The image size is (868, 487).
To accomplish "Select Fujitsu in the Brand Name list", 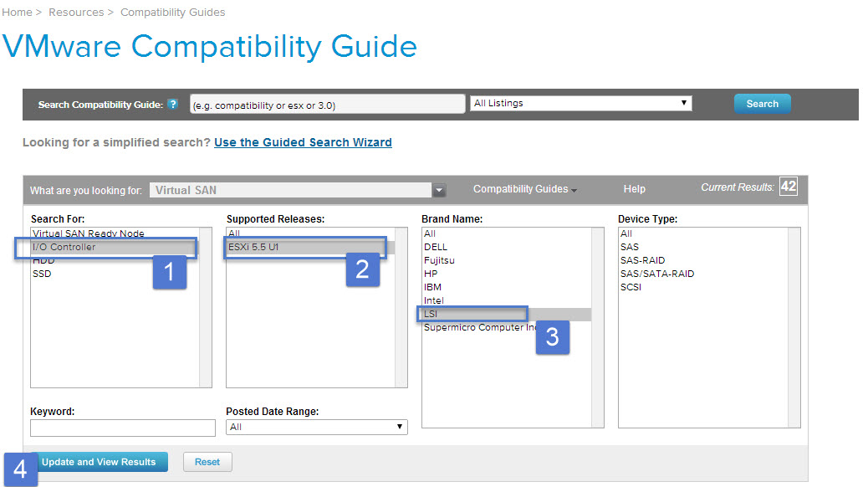I will (507, 260).
